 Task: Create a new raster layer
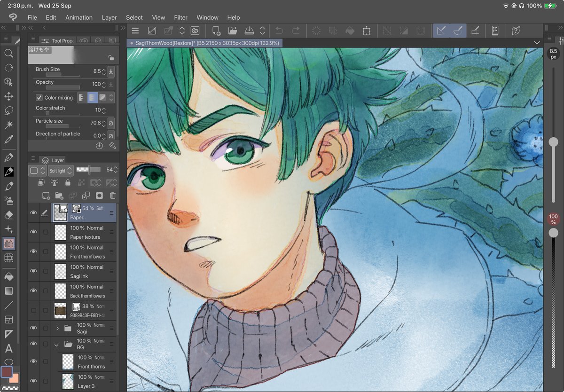point(46,196)
